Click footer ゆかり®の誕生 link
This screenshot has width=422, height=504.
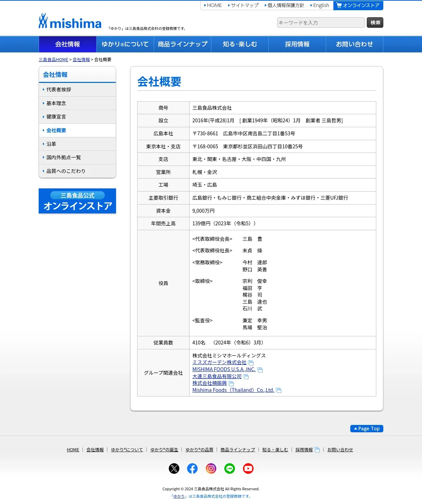(x=164, y=450)
